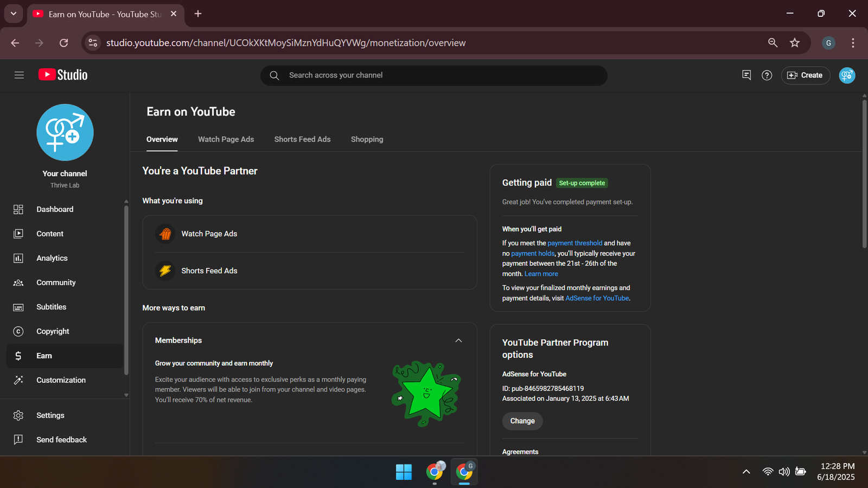Open the hamburger guide menu
The image size is (868, 488).
coord(19,75)
